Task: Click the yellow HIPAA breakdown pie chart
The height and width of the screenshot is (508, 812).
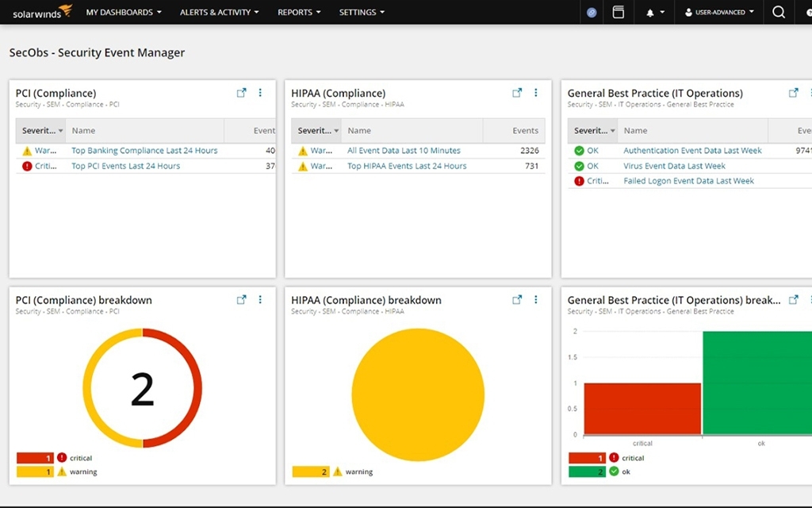Action: (x=418, y=394)
